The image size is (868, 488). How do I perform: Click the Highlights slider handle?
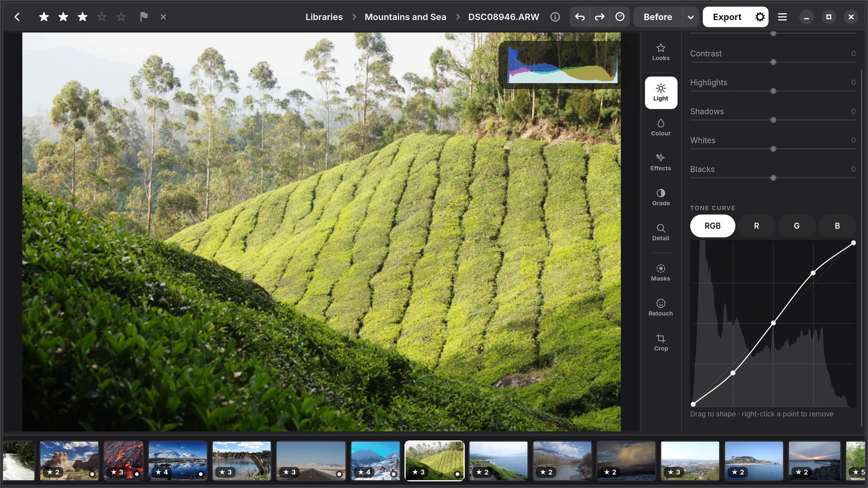click(773, 91)
